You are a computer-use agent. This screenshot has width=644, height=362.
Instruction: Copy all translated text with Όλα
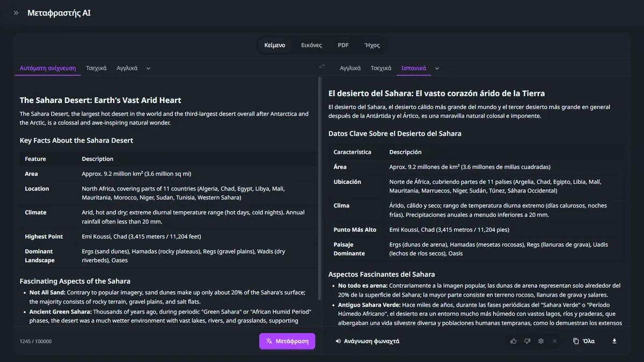(584, 341)
